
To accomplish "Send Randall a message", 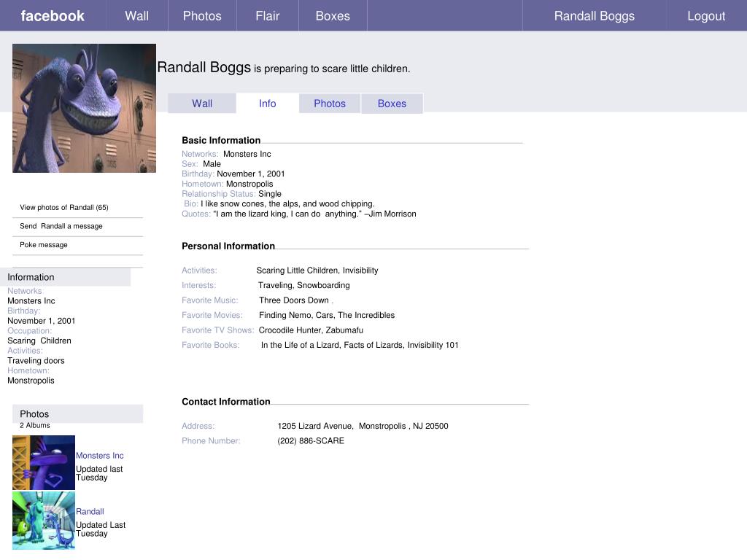I will pyautogui.click(x=61, y=226).
